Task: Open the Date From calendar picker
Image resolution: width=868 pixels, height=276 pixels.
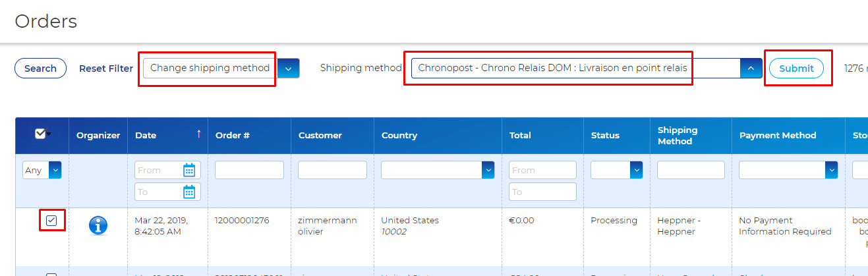Action: coord(189,170)
